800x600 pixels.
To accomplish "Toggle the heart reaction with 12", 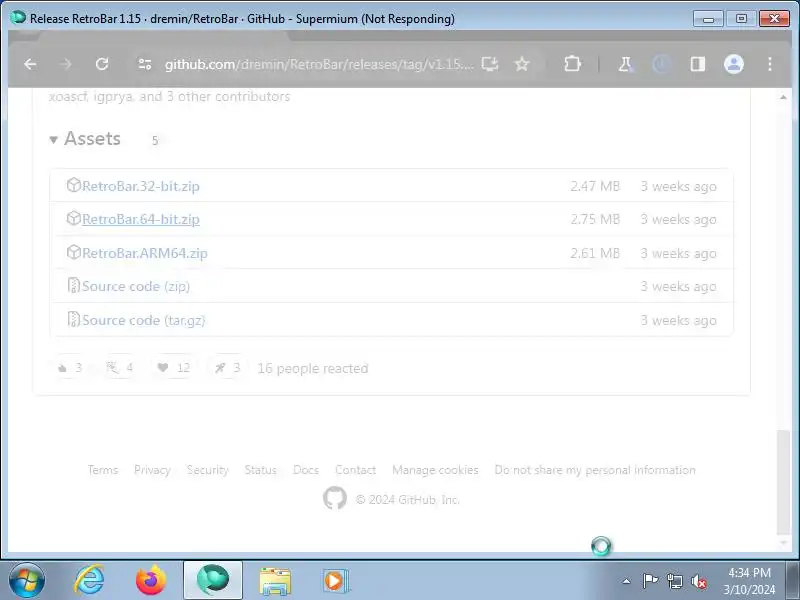I will (173, 367).
